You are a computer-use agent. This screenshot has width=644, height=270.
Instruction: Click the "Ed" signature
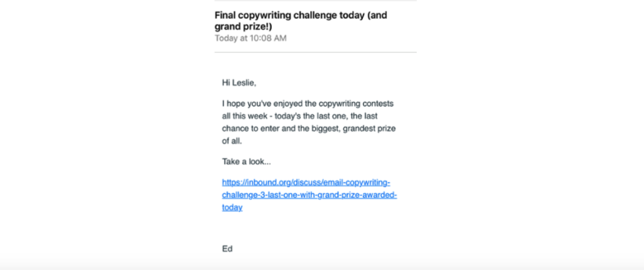227,249
